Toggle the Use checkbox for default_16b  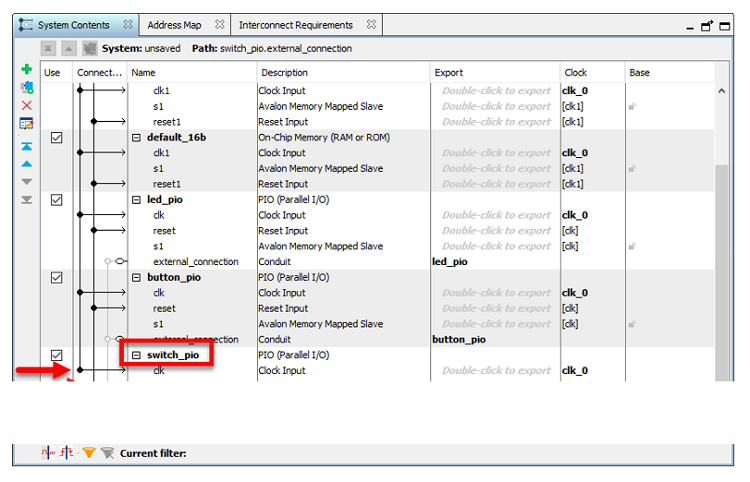coord(56,138)
